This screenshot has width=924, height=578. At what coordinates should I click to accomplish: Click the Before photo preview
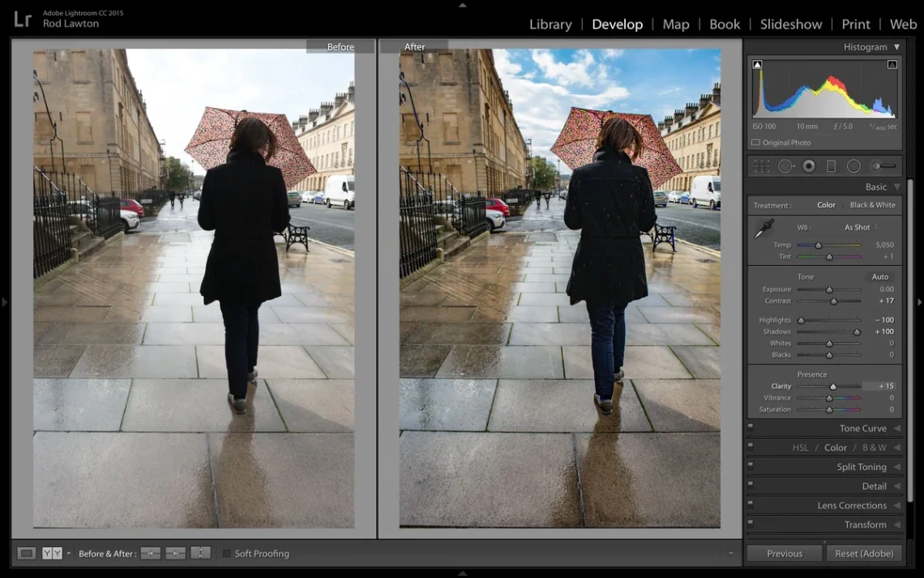tap(194, 288)
